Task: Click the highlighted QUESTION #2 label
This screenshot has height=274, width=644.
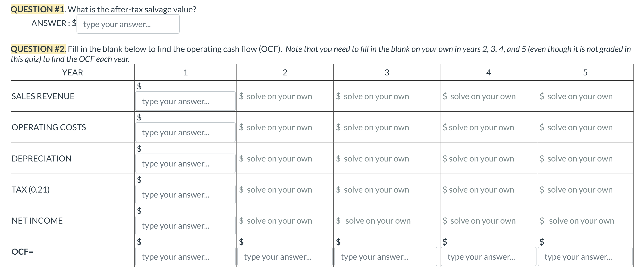Action: (x=38, y=49)
